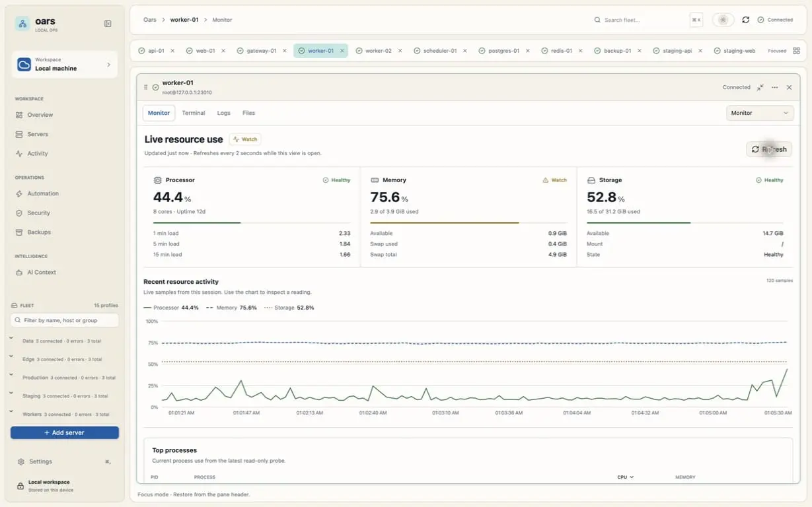Select the Monitor tab in pane
The width and height of the screenshot is (812, 507).
pyautogui.click(x=159, y=113)
